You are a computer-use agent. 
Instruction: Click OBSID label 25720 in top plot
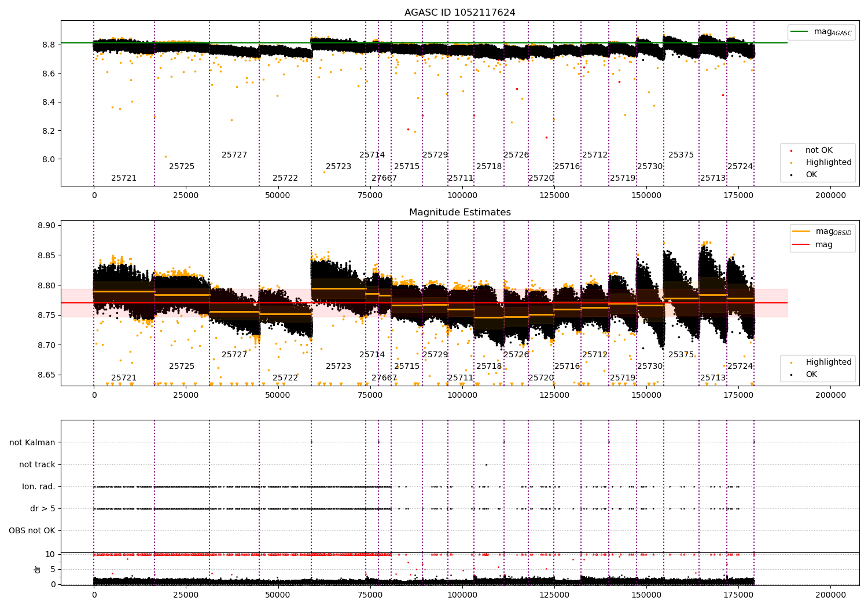541,178
